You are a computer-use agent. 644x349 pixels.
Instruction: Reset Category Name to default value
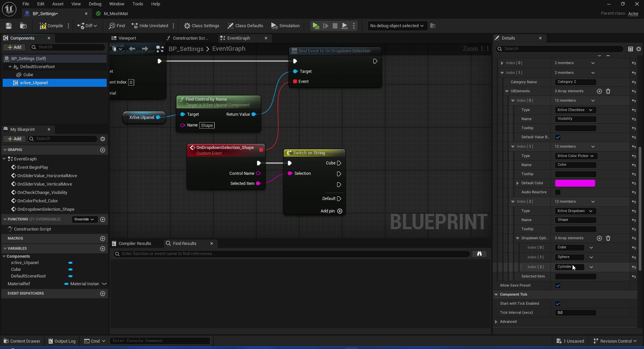[634, 82]
